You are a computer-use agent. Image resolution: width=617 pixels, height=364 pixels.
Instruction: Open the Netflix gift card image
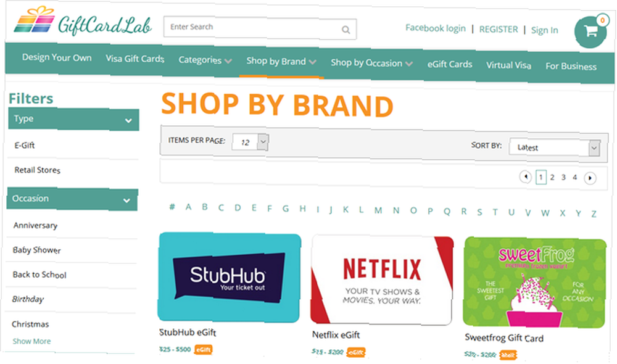coord(382,280)
